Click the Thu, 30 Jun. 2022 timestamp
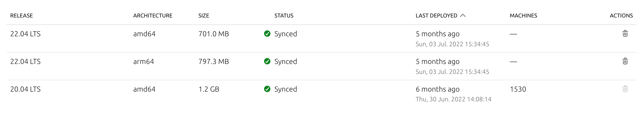 pyautogui.click(x=453, y=100)
